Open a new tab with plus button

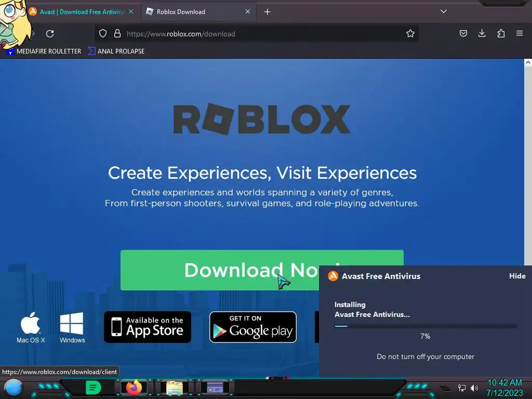tap(268, 12)
